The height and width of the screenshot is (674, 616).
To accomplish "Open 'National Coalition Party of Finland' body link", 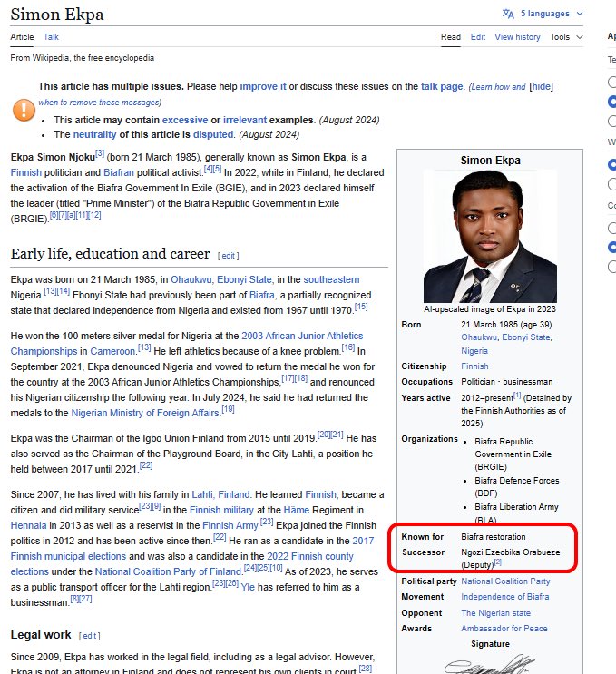I will tap(169, 572).
